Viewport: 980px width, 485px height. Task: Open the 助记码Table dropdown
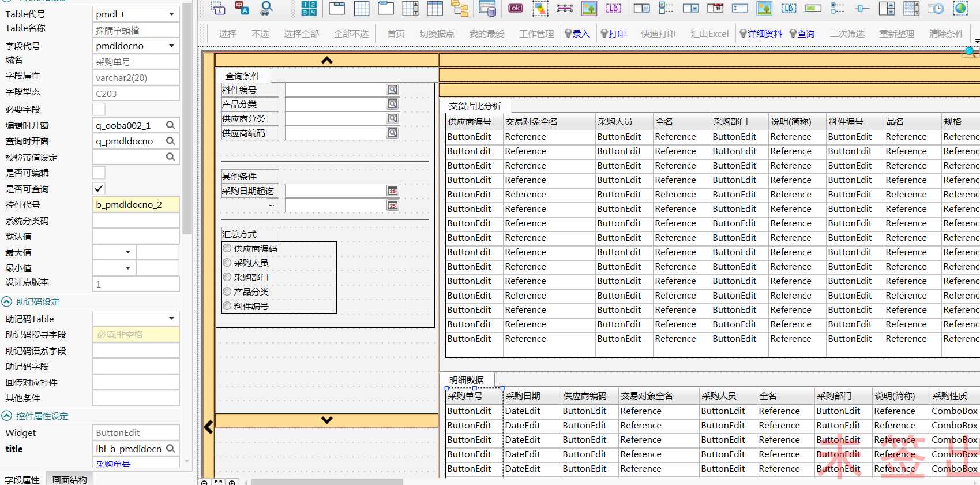tap(171, 319)
